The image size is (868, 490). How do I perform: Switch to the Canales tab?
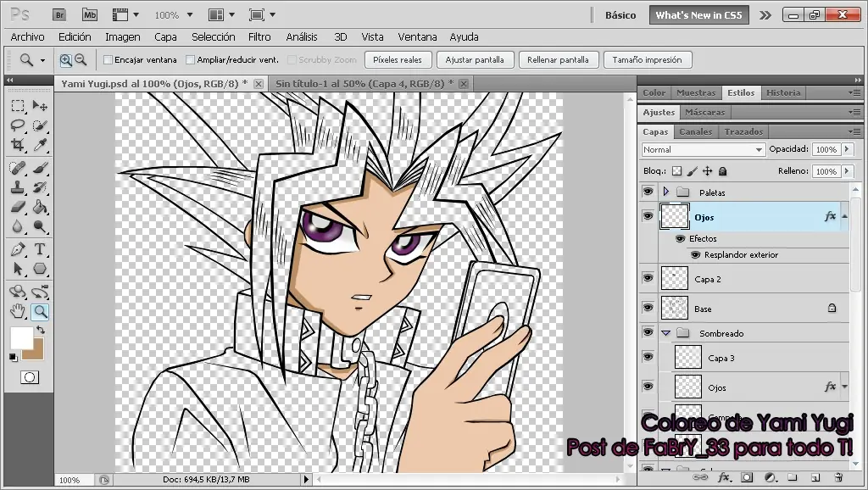695,131
